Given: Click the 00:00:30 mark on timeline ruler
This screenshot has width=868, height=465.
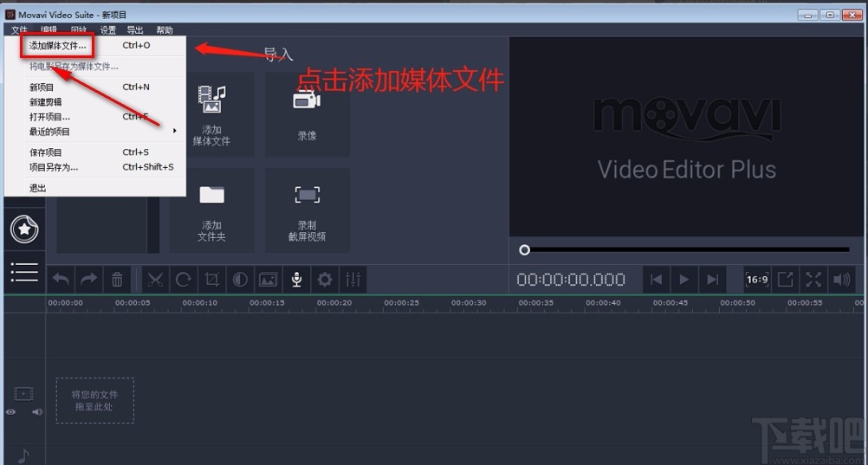Looking at the screenshot, I should (469, 303).
